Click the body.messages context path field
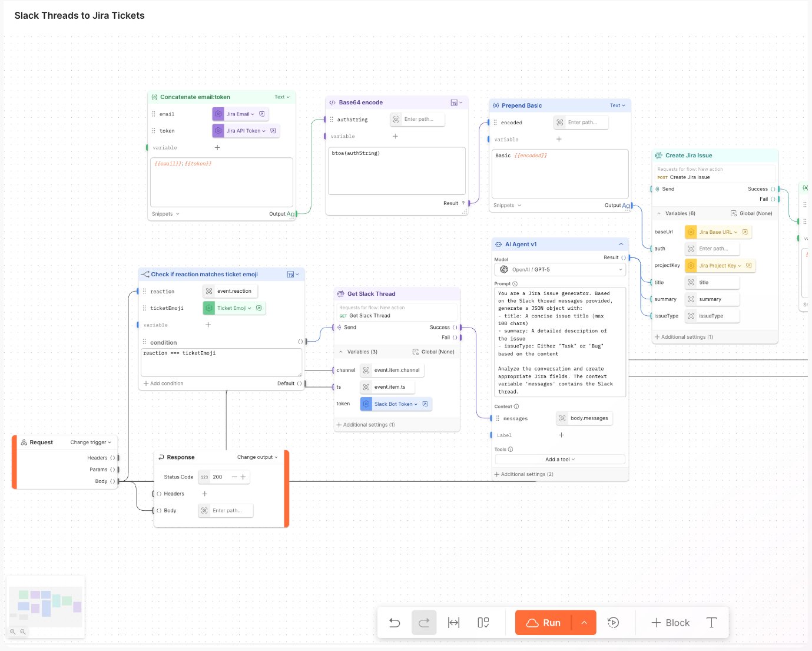Viewport: 812px width, 651px height. coord(585,418)
